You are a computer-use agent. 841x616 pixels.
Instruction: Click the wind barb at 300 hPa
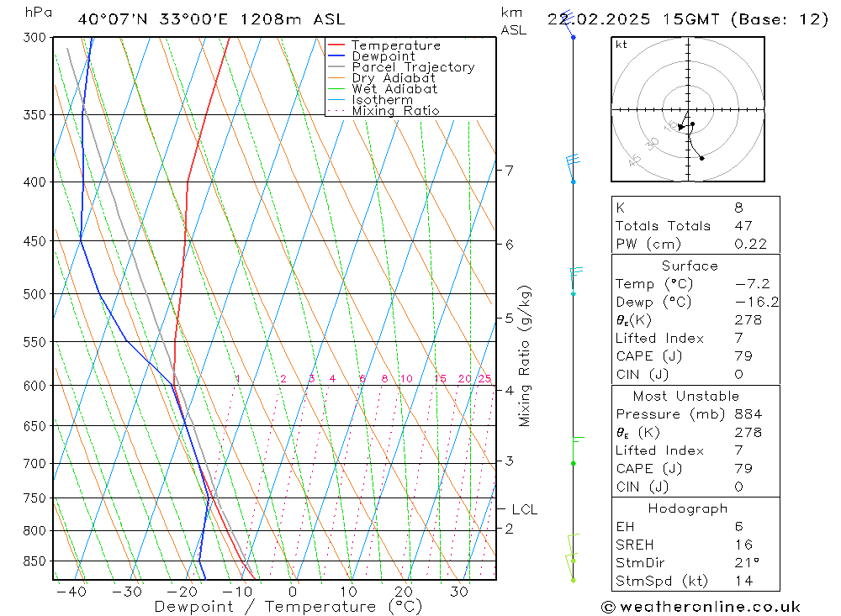point(568,24)
